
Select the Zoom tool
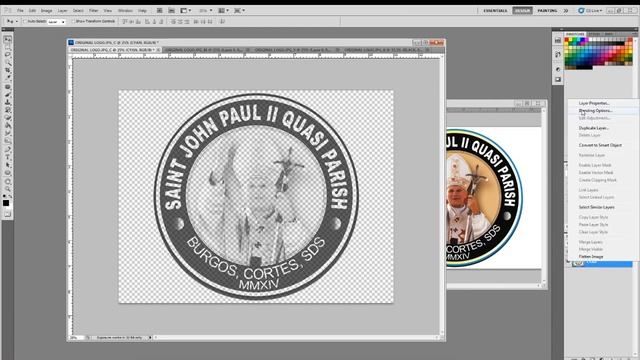click(x=7, y=189)
